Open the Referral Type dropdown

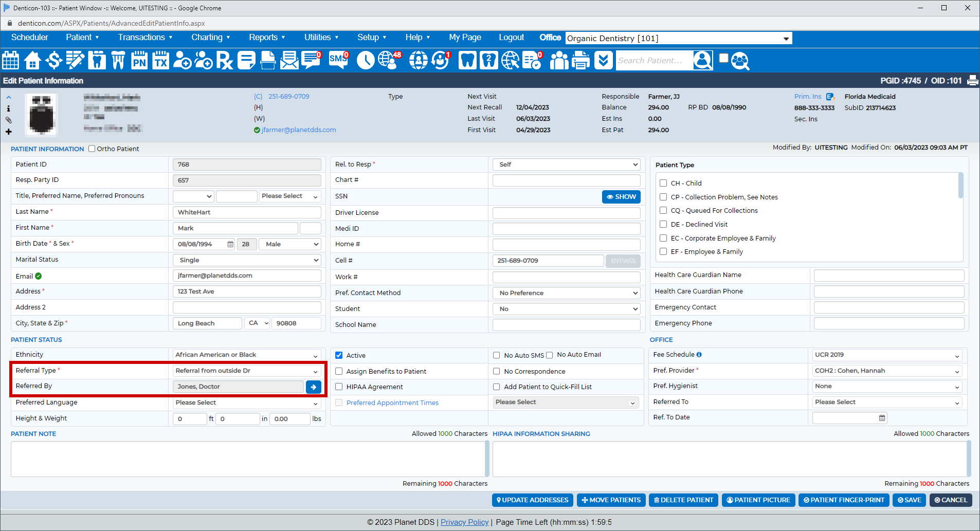click(247, 371)
